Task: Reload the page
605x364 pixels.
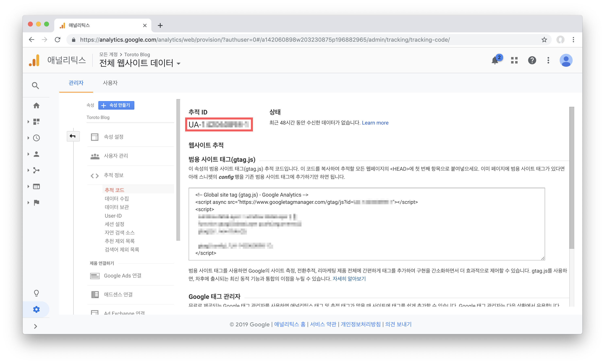Action: click(57, 40)
